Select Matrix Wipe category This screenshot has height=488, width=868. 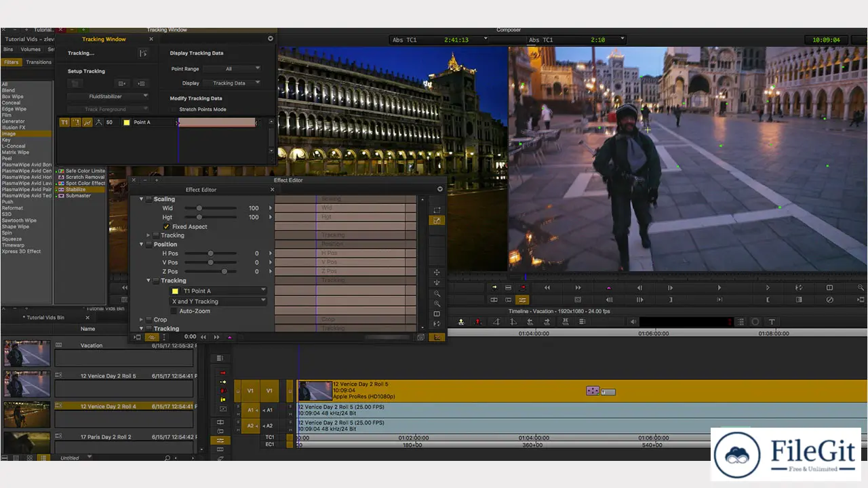pos(16,152)
